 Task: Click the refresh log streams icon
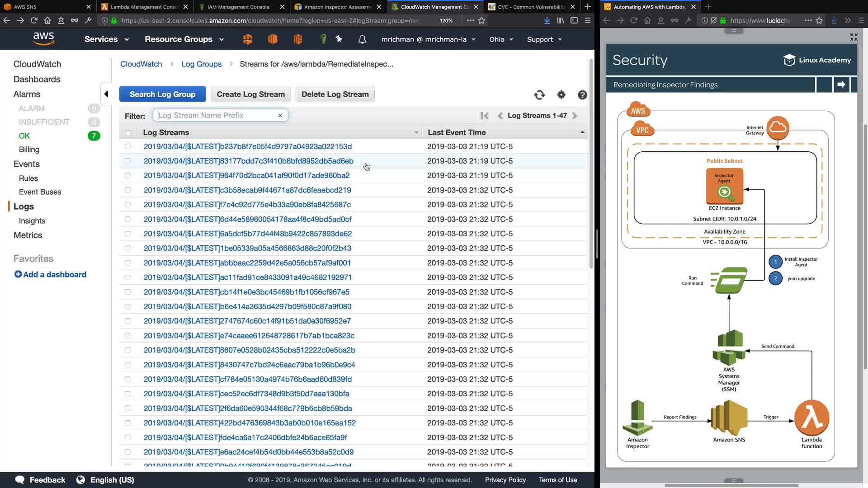[x=539, y=95]
